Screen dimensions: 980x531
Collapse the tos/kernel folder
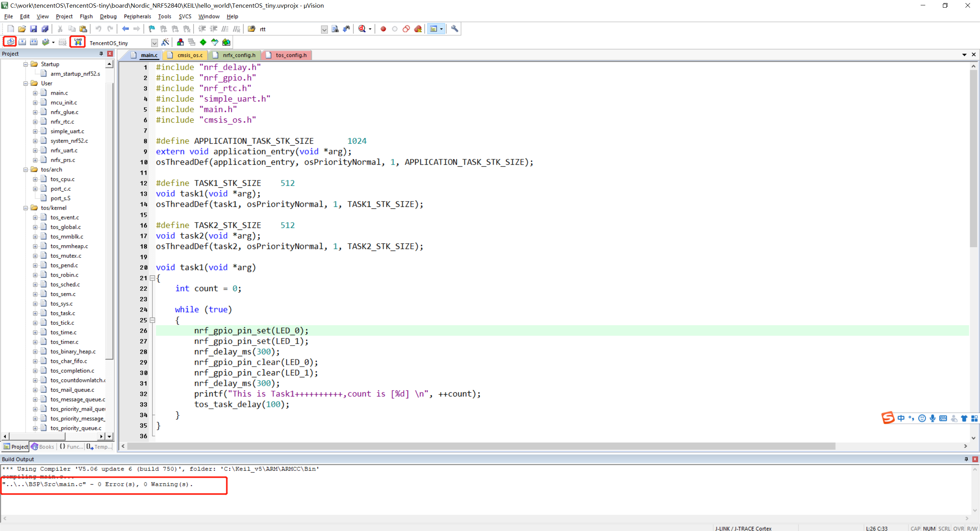[26, 208]
